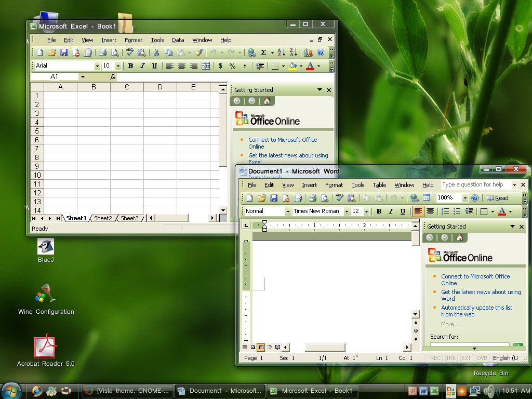Open the Chart Wizard icon in Excel
This screenshot has width=532, height=399.
pos(309,52)
